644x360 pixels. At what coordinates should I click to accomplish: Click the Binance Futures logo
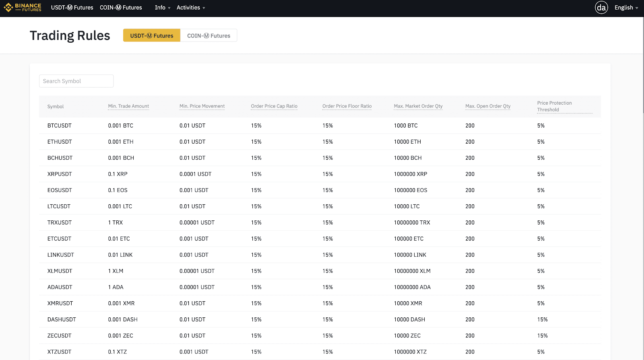coord(23,7)
